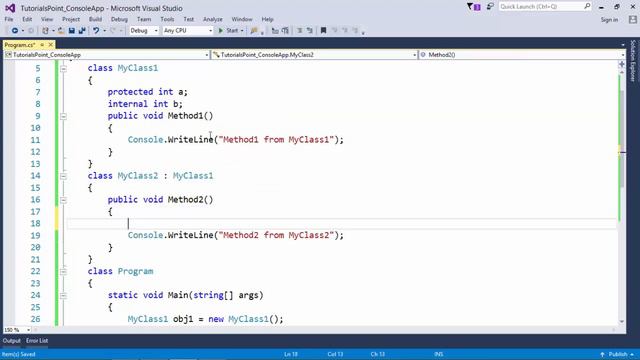Screen dimensions: 640x360
Task: Collapse the MyClass1 class outline
Action: coord(63,69)
